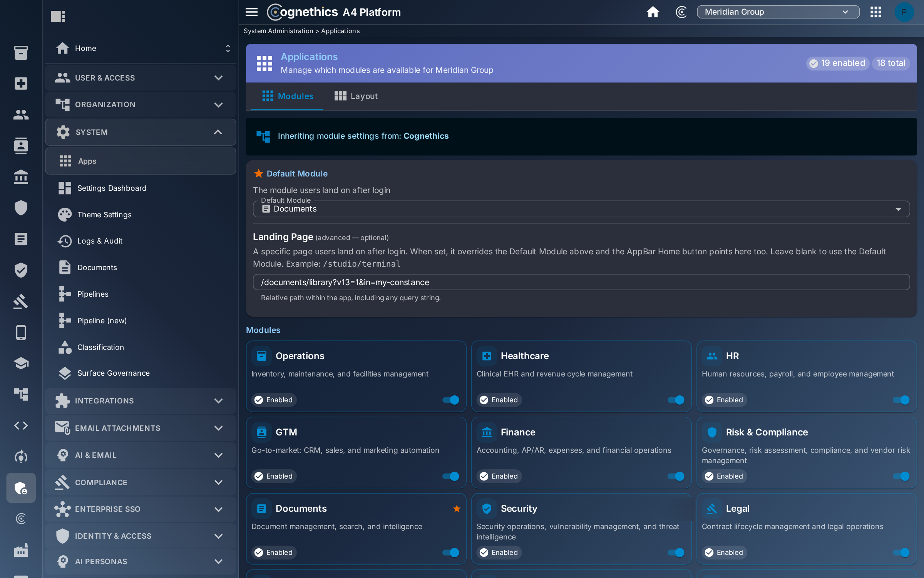Open Operations module in the icon rail
This screenshot has width=924, height=578.
21,52
